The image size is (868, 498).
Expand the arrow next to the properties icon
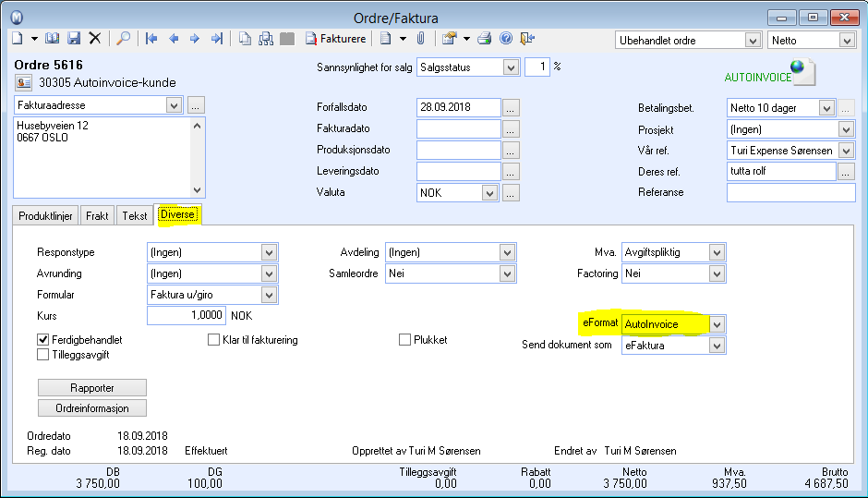(466, 39)
